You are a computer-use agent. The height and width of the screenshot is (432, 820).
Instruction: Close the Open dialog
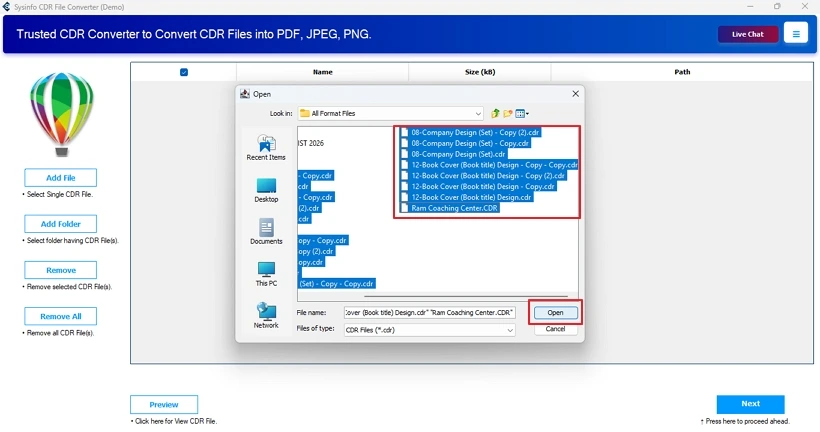click(575, 94)
